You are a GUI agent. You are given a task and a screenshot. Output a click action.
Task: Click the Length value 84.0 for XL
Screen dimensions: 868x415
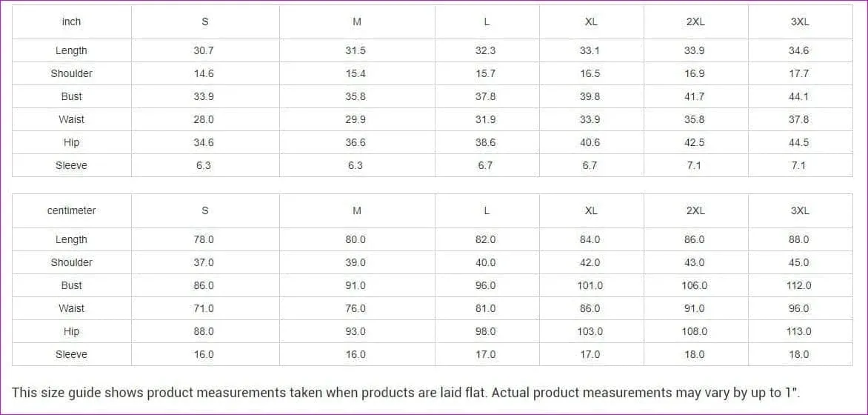pos(590,239)
